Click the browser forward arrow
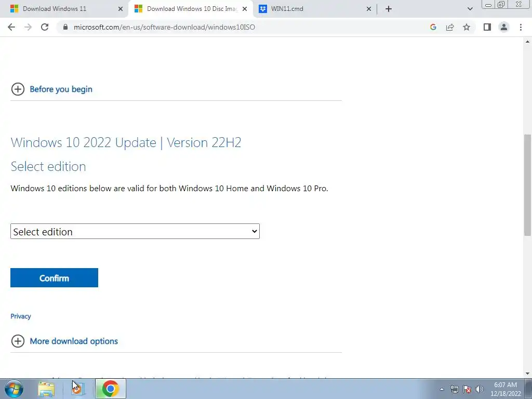This screenshot has width=532, height=399. [x=28, y=27]
